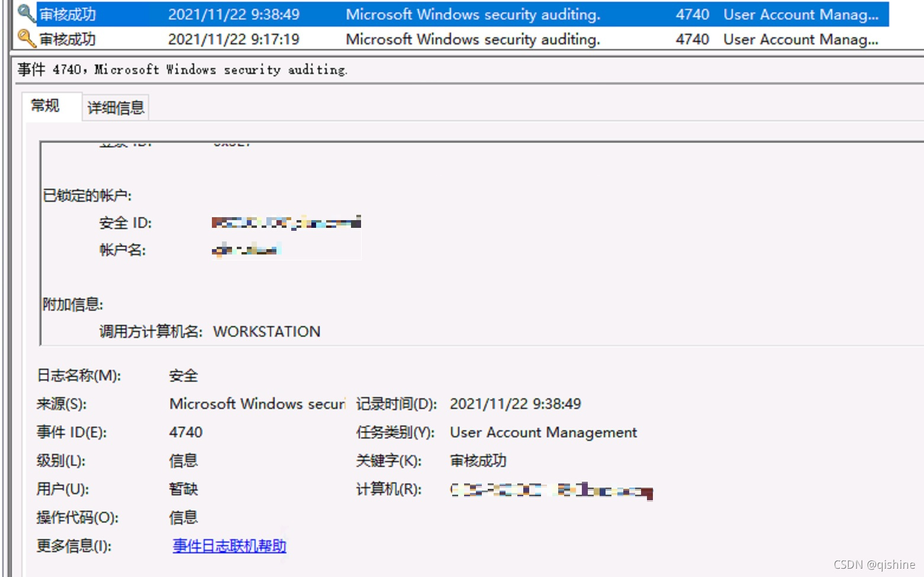Open the 详细信息 tab
This screenshot has width=924, height=577.
116,108
